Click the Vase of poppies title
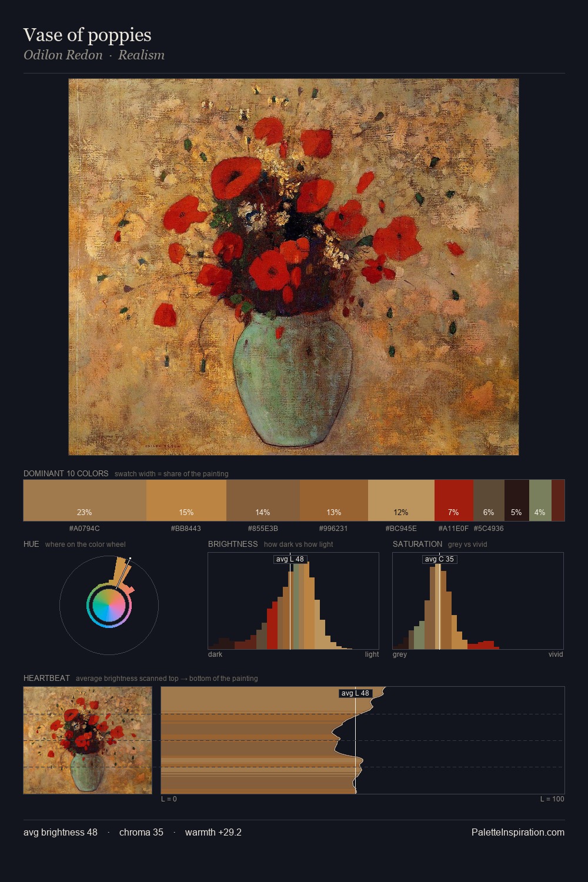Screen dimensions: 588x882 point(87,35)
